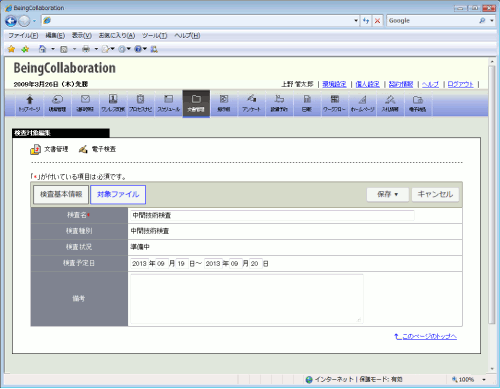
Task: Open the search provider dropdown arrow
Action: pos(492,21)
